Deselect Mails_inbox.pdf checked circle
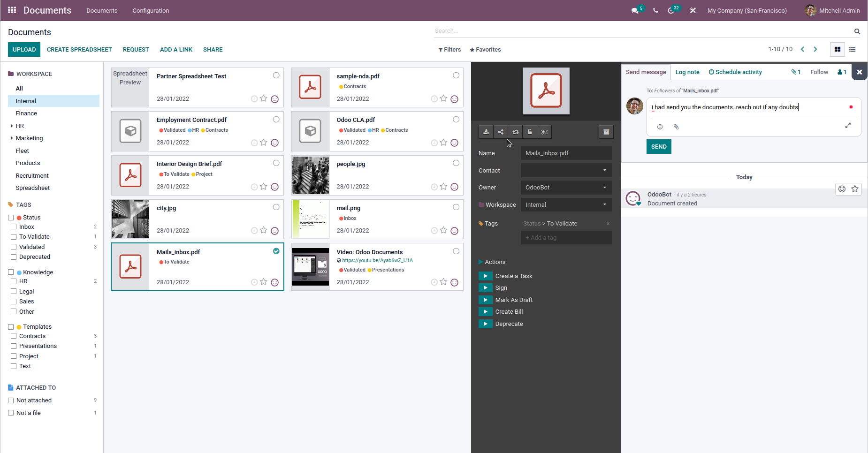Screen dimensions: 868x453 point(276,251)
